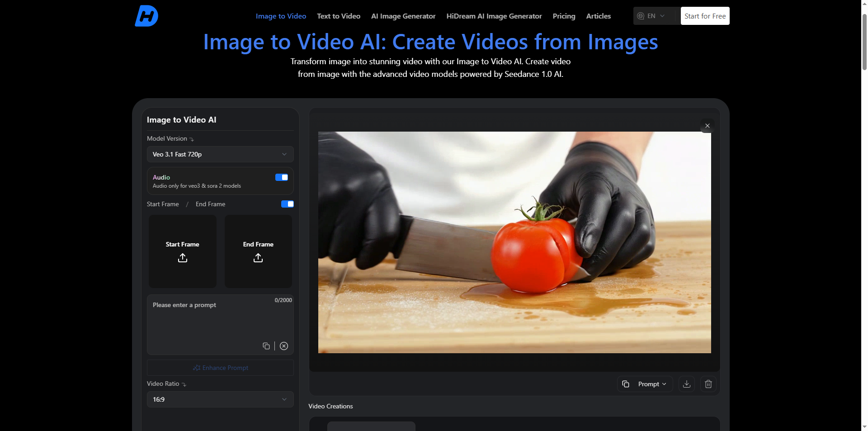Click the End Frame upload icon
Screen dimensions: 868x431
click(x=258, y=258)
